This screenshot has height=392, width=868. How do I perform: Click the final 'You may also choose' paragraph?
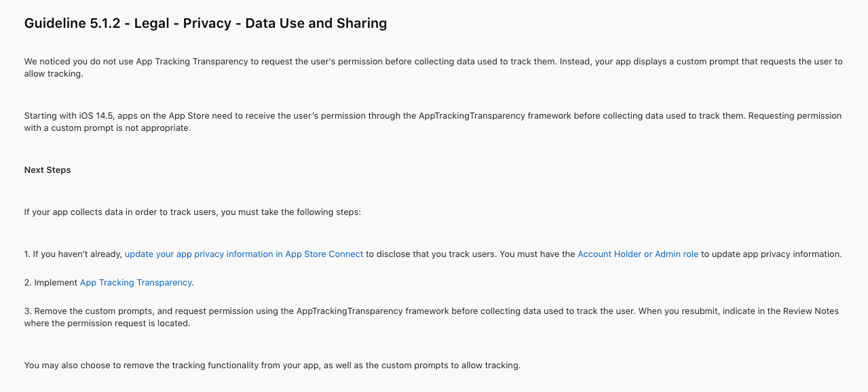point(271,366)
